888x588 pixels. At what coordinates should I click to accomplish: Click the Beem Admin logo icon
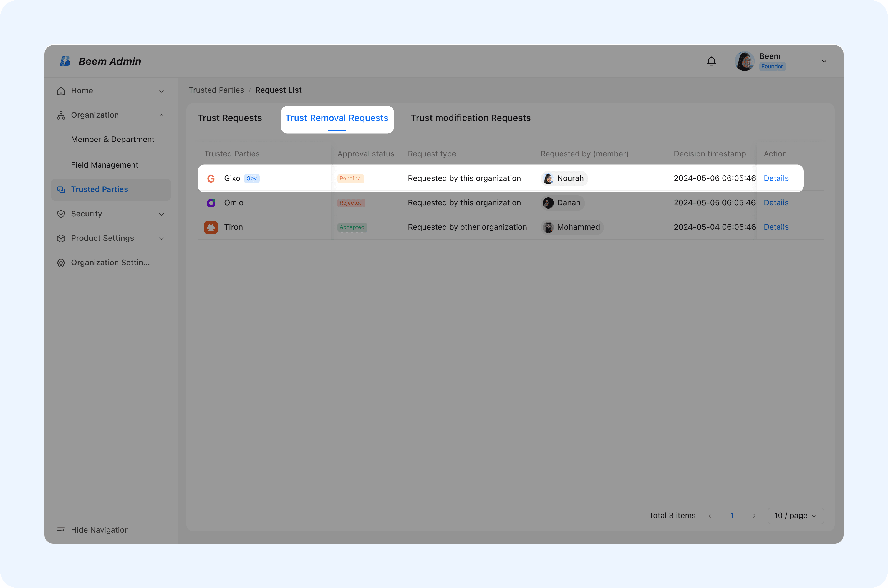pos(66,61)
